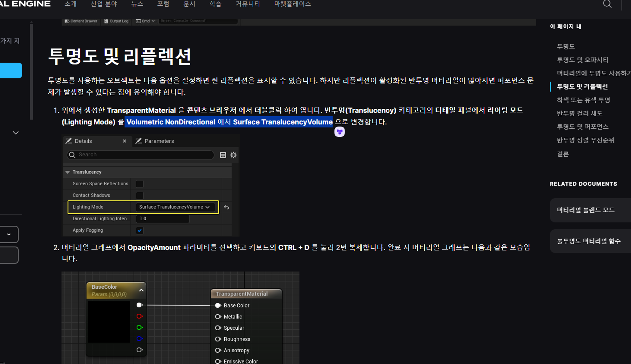This screenshot has width=631, height=364.
Task: Open the 산업 분야 menu
Action: [104, 4]
